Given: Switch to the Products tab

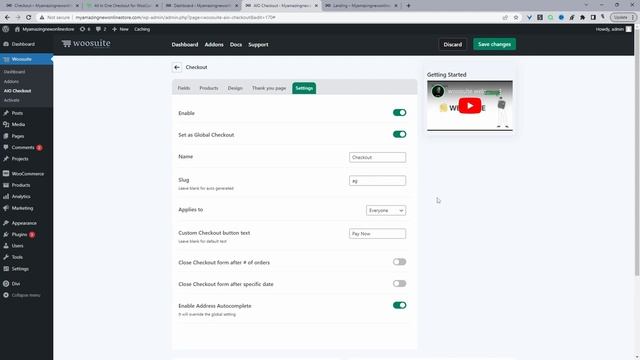Looking at the screenshot, I should [209, 88].
